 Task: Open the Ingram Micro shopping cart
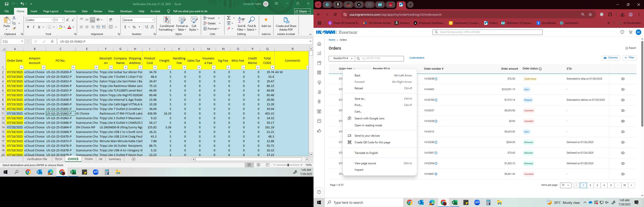pos(630,32)
